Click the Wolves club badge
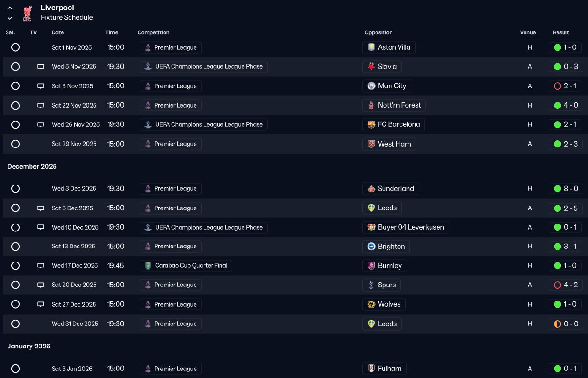 [371, 304]
